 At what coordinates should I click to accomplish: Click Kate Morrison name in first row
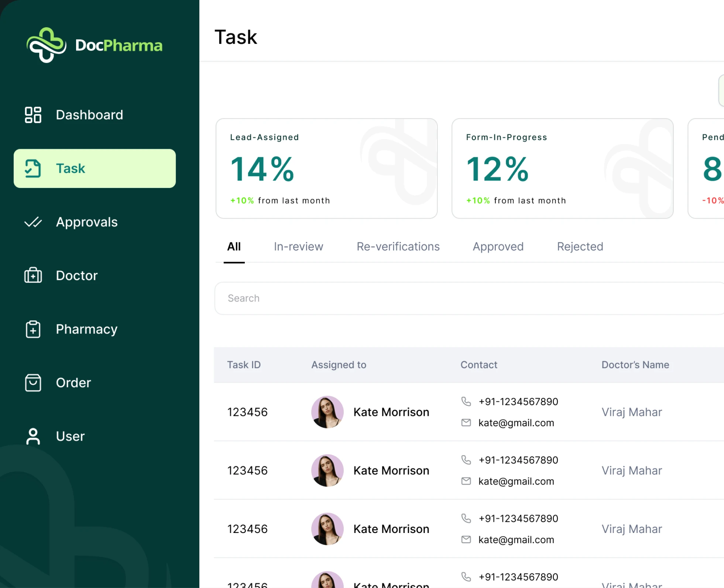coord(391,412)
